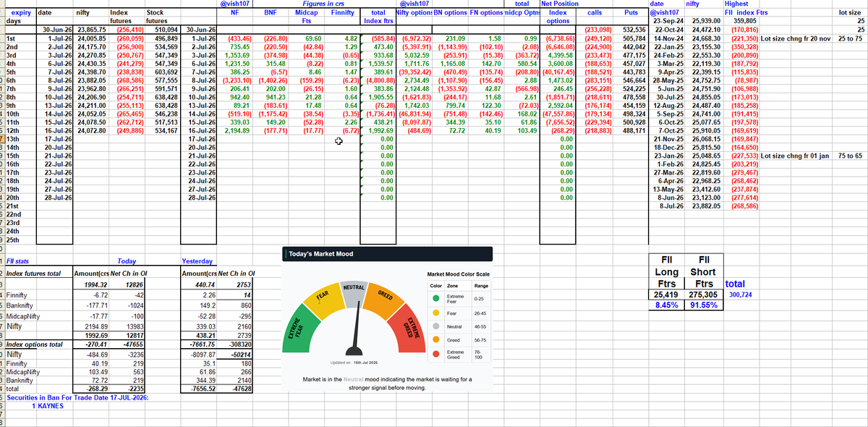Viewport: 868px width, 427px height.
Task: Select the 'Puts' column header
Action: point(630,12)
